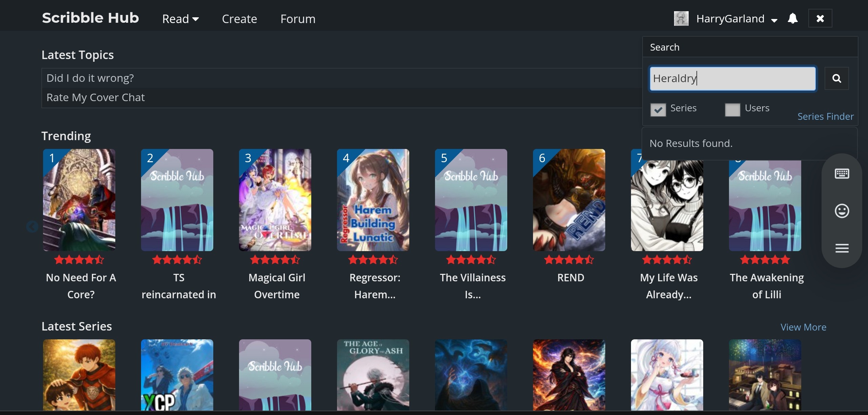This screenshot has width=868, height=415.
Task: Click HarryGarland profile avatar
Action: point(681,18)
